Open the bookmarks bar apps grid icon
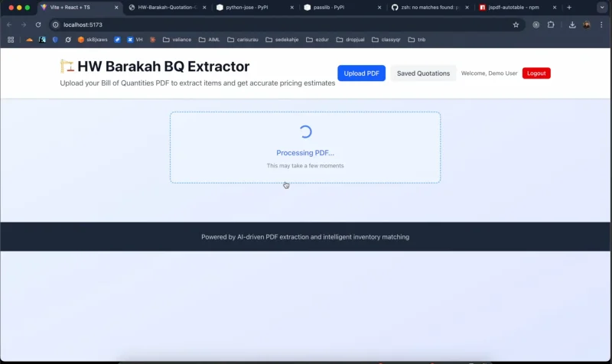Image resolution: width=612 pixels, height=364 pixels. click(11, 40)
